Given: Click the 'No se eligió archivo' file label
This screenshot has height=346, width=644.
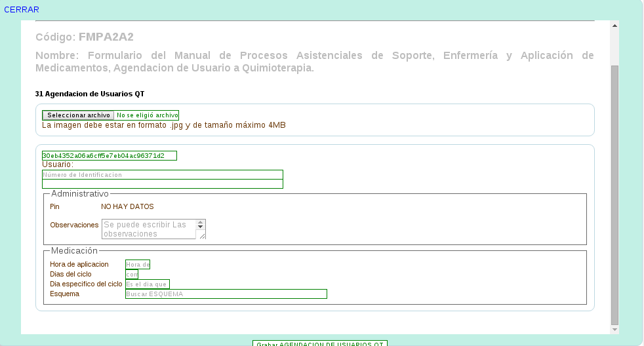Looking at the screenshot, I should click(x=147, y=115).
